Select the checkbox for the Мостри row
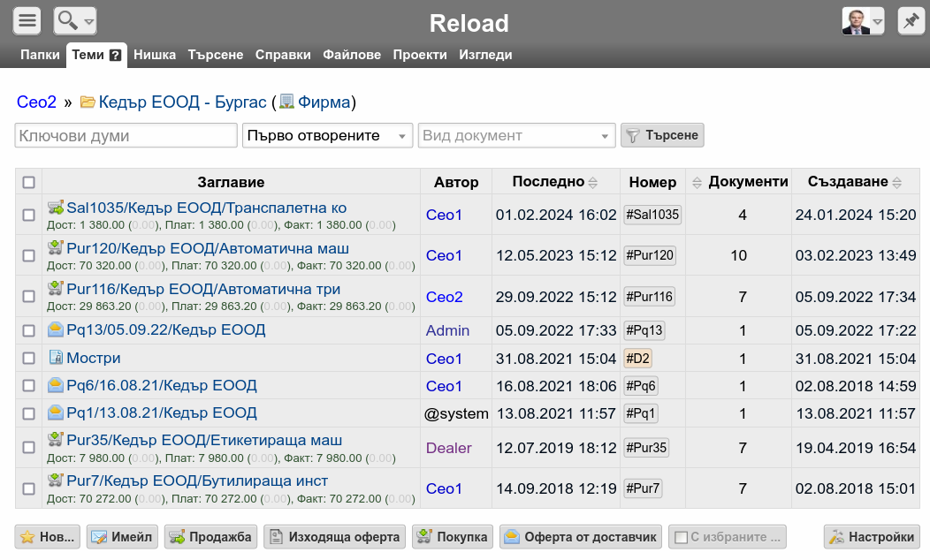The height and width of the screenshot is (560, 930). (x=28, y=359)
